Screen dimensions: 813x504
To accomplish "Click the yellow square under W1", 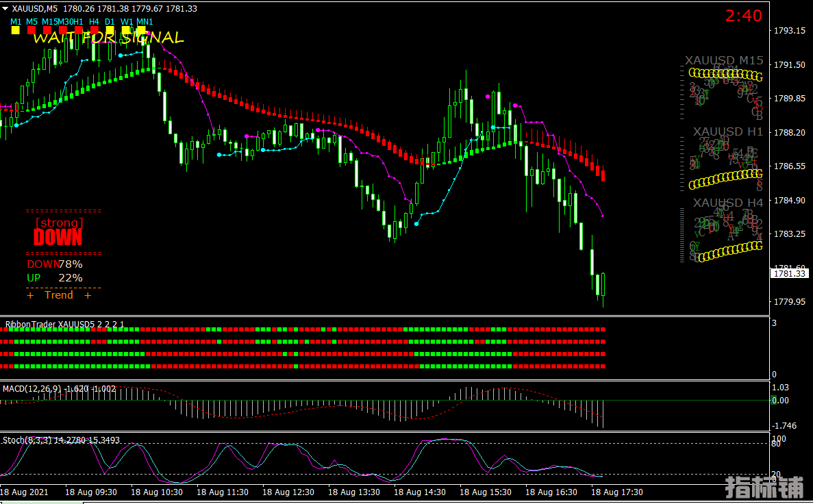I will point(127,31).
